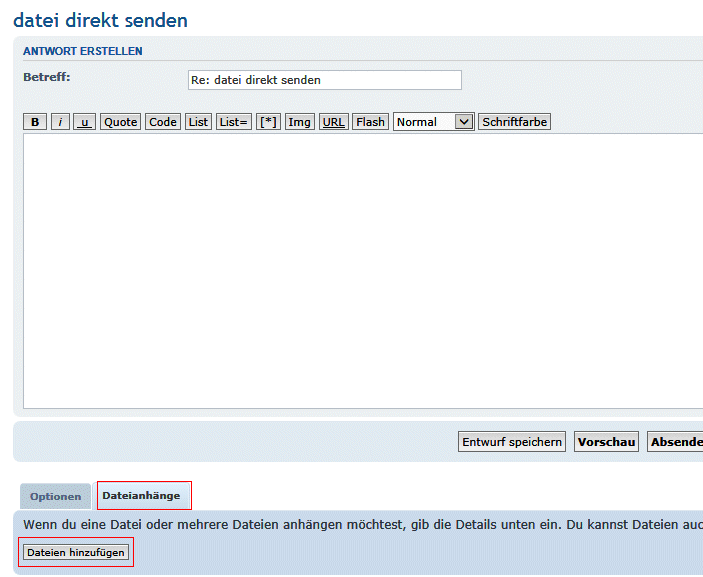Insert a list item [*] tag
The height and width of the screenshot is (577, 703).
pos(268,122)
